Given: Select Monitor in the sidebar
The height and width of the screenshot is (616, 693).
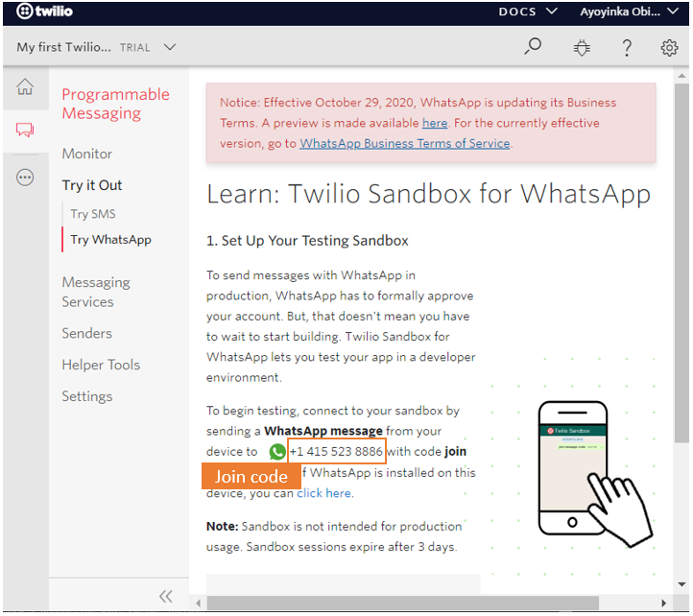Looking at the screenshot, I should tap(87, 154).
